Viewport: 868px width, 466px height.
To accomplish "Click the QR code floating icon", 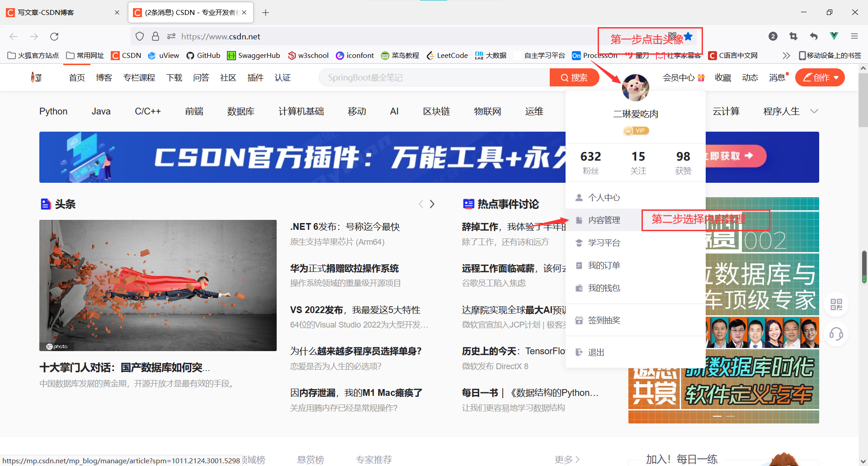I will click(836, 304).
